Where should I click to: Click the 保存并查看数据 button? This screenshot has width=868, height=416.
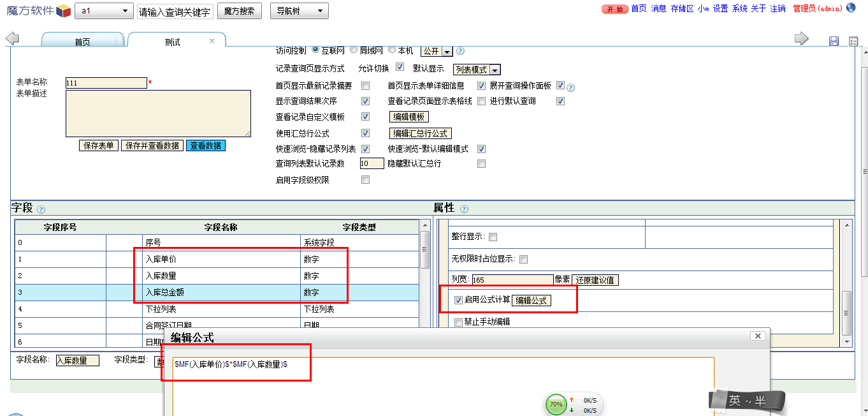pos(152,145)
